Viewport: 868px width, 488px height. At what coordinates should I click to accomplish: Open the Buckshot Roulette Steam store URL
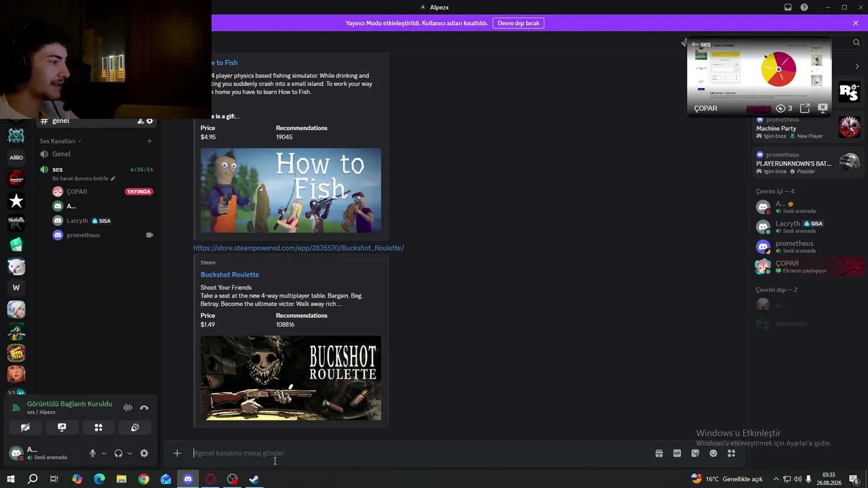[298, 248]
